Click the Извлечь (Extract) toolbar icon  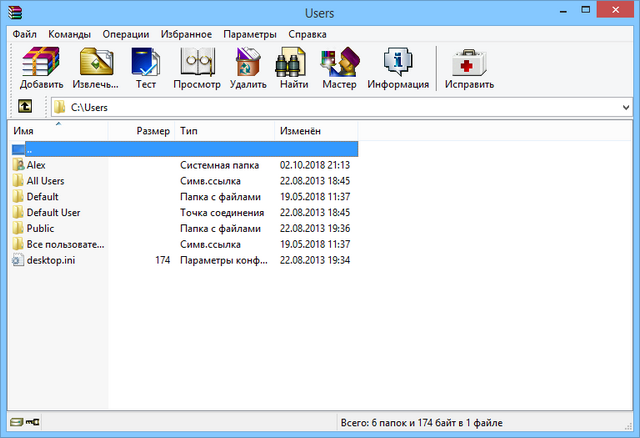click(x=96, y=65)
